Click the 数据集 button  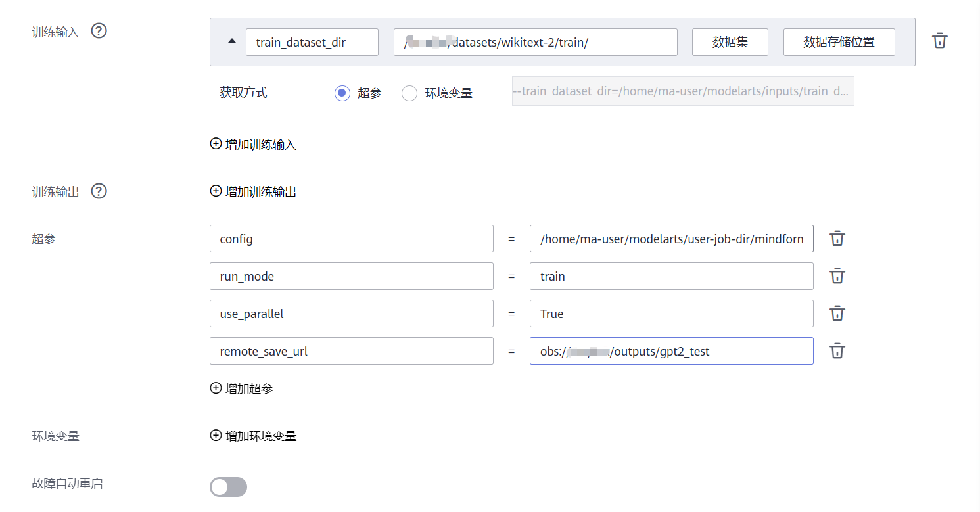point(730,42)
